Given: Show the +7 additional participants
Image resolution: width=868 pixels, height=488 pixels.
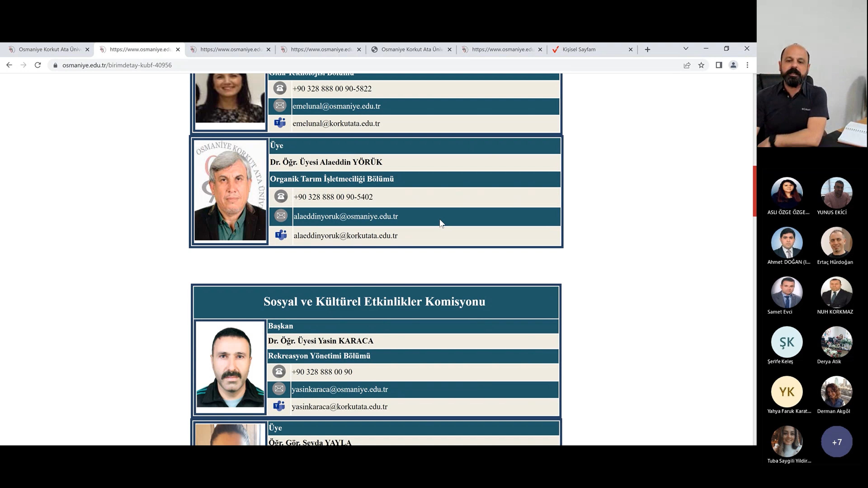Looking at the screenshot, I should click(x=836, y=441).
